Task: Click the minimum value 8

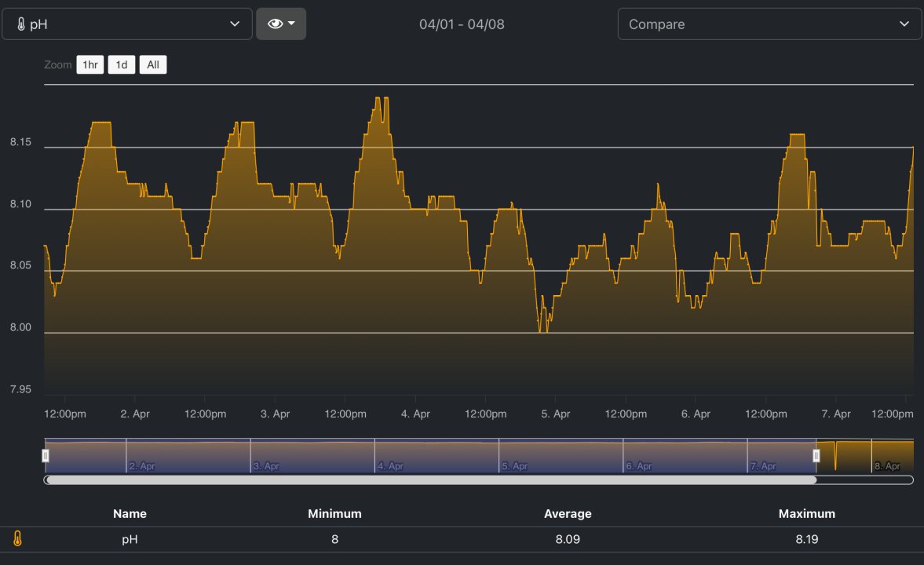Action: [x=334, y=539]
